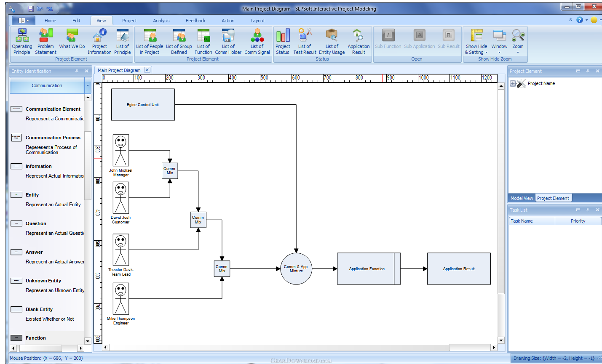Click the diagram horizontal scrollbar
Image resolution: width=602 pixels, height=364 pixels.
pyautogui.click(x=279, y=348)
